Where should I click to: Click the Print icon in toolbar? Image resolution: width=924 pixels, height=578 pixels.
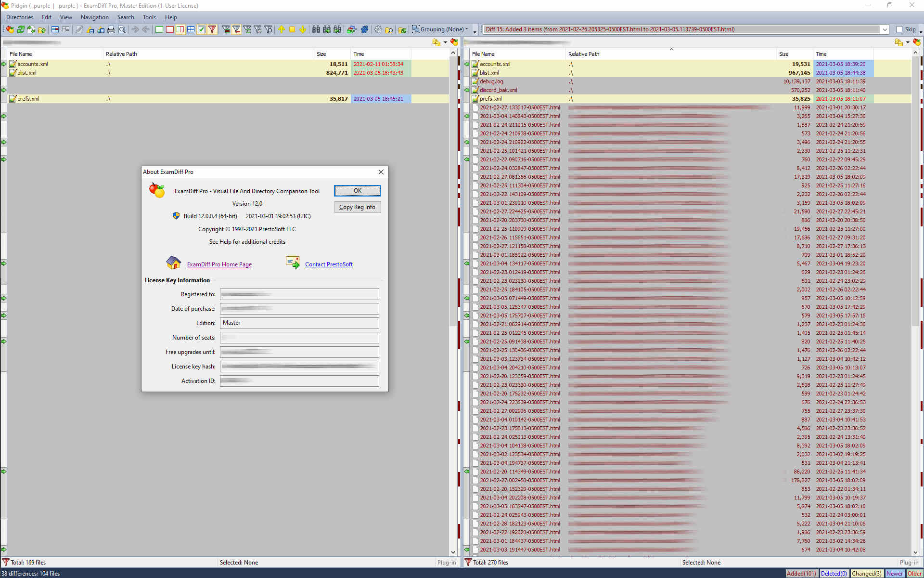point(111,29)
